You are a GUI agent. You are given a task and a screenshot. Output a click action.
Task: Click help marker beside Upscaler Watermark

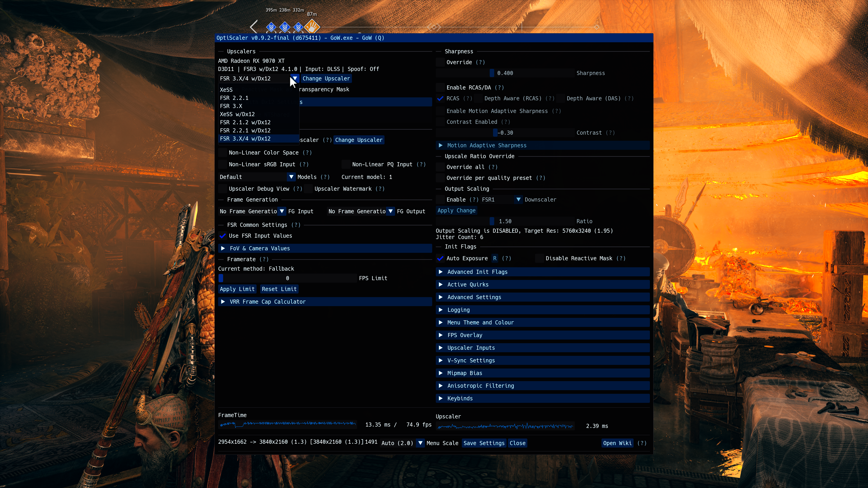pyautogui.click(x=380, y=189)
